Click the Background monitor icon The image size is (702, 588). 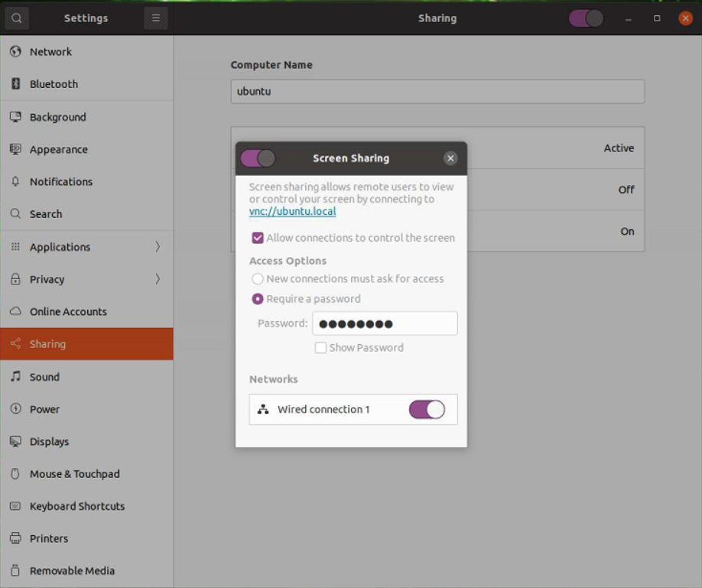click(15, 117)
